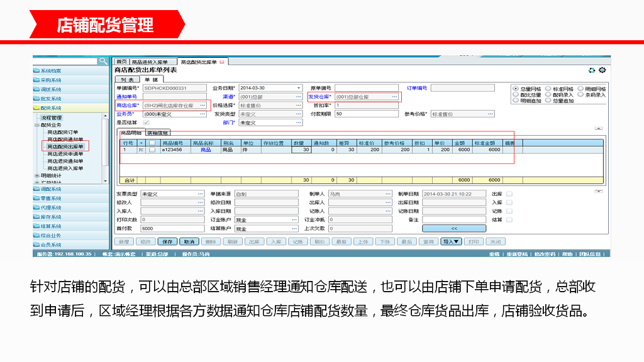Viewport: 644px width, 362px height.
Task: Click the 付款期限 input field
Action: [x=366, y=114]
